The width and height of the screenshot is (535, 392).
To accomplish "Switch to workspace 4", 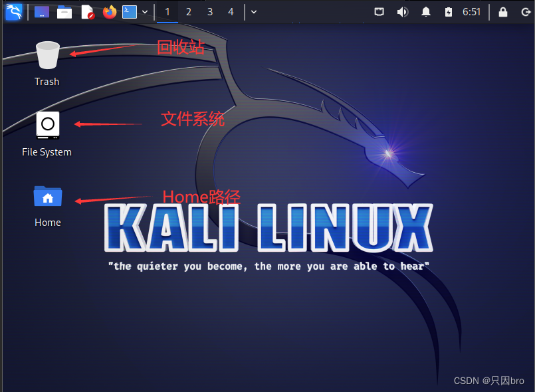I will (x=231, y=12).
